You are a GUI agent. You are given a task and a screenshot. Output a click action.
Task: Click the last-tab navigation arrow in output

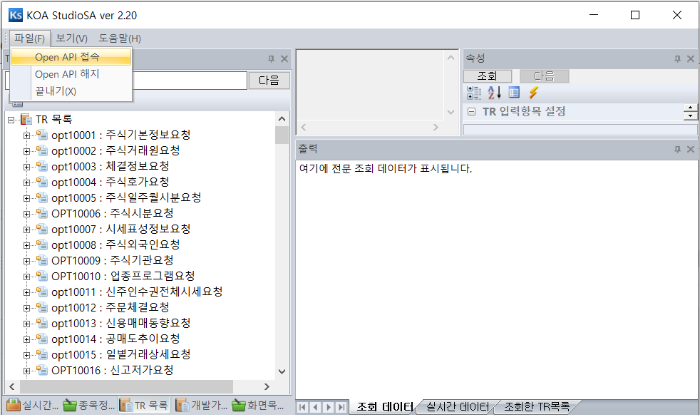342,407
